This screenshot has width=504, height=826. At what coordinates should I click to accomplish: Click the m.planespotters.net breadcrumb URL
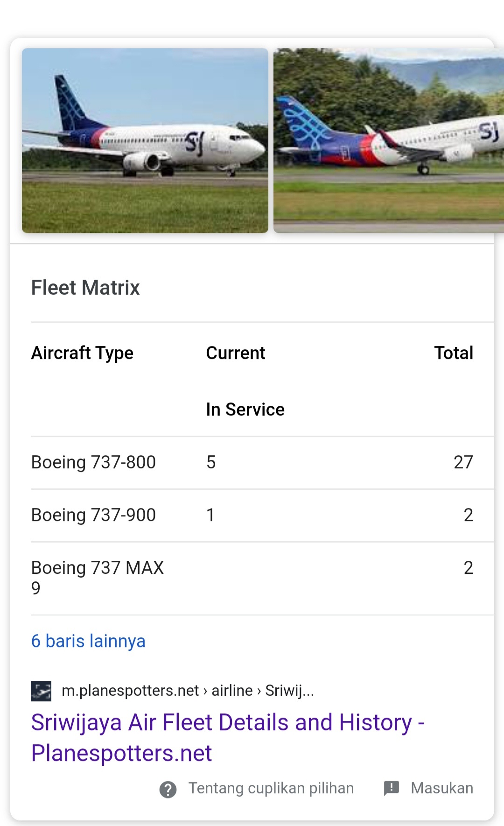[x=188, y=691]
